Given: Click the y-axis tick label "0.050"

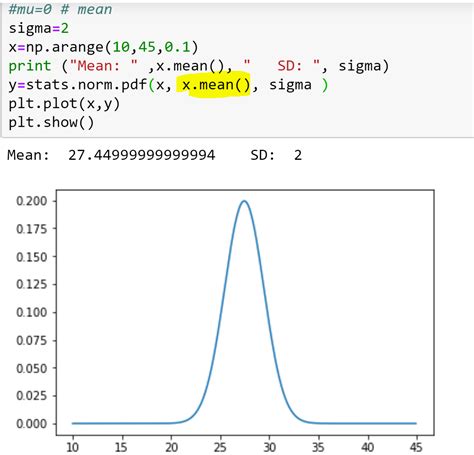Looking at the screenshot, I should (x=32, y=368).
